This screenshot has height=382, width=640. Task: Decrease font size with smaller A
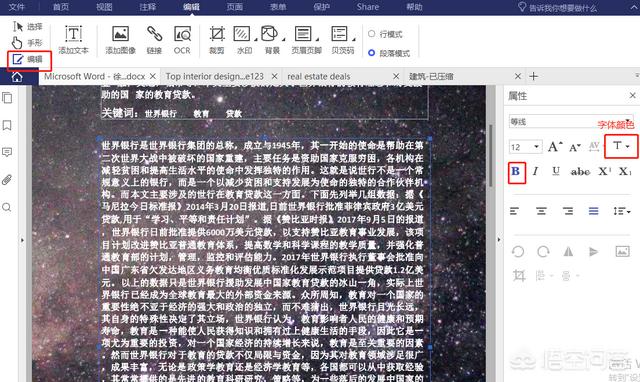tap(575, 147)
